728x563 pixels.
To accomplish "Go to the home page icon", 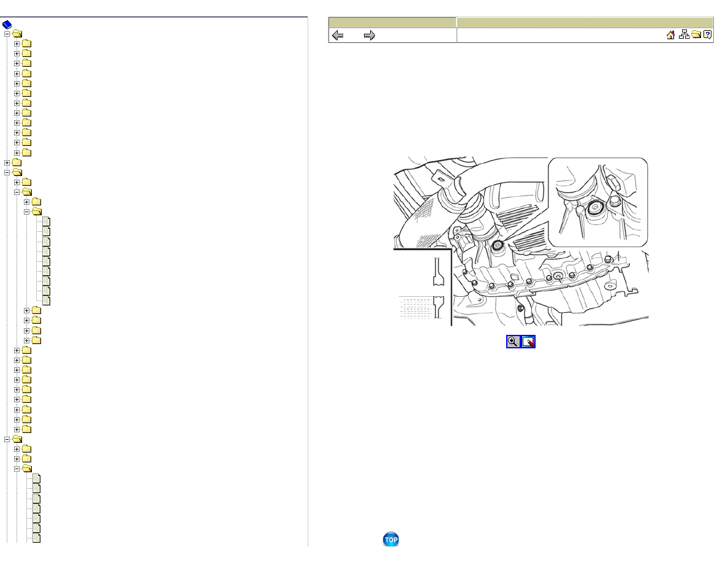I will pyautogui.click(x=670, y=36).
